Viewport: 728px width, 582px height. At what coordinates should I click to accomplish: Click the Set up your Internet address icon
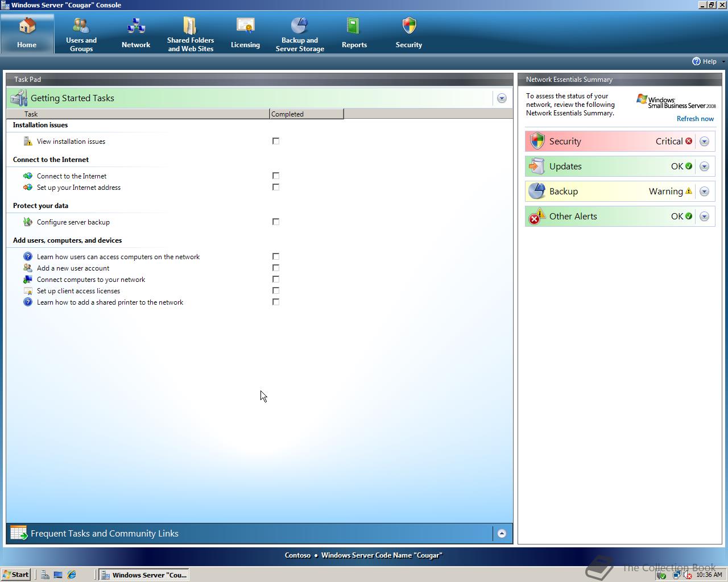28,187
